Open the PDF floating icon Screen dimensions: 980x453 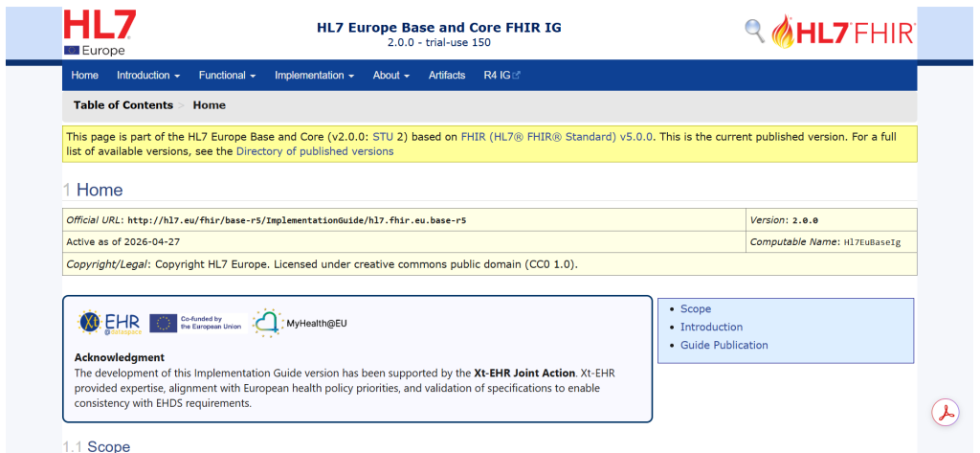click(945, 413)
